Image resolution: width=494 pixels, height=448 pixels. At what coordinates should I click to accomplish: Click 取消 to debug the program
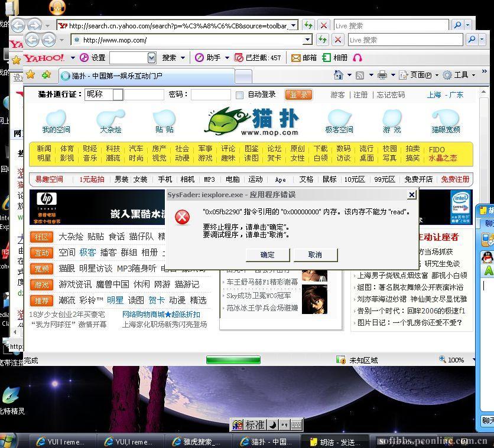[315, 255]
